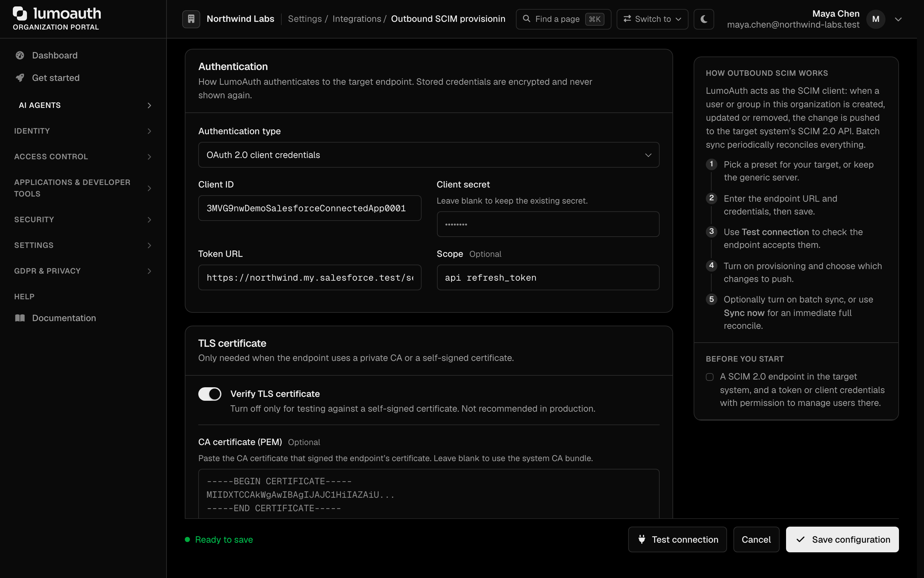Click the Client secret field
The image size is (924, 578).
548,224
